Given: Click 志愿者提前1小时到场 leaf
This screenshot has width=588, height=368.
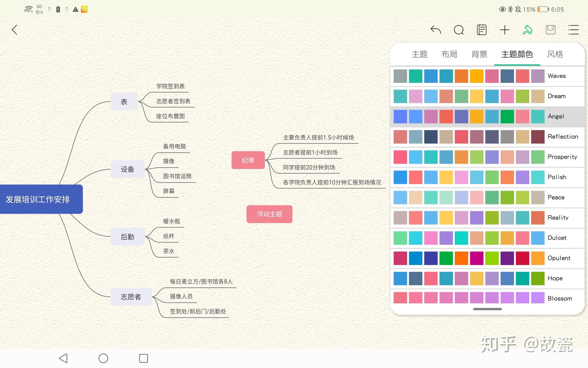Looking at the screenshot, I should tap(310, 152).
